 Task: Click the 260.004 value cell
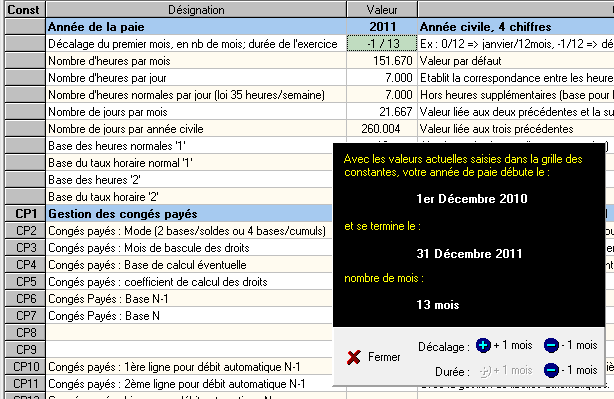click(x=382, y=129)
